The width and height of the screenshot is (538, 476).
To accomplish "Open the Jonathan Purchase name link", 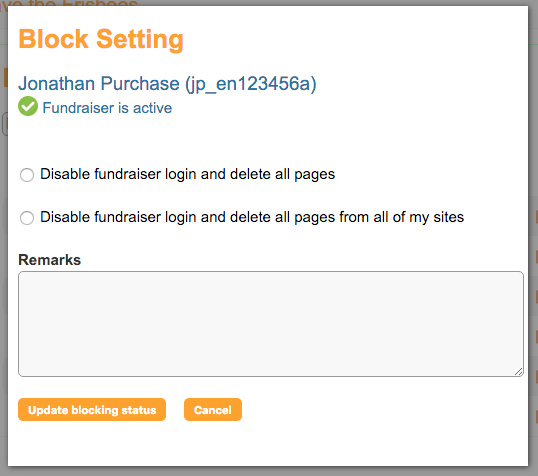I will point(99,83).
